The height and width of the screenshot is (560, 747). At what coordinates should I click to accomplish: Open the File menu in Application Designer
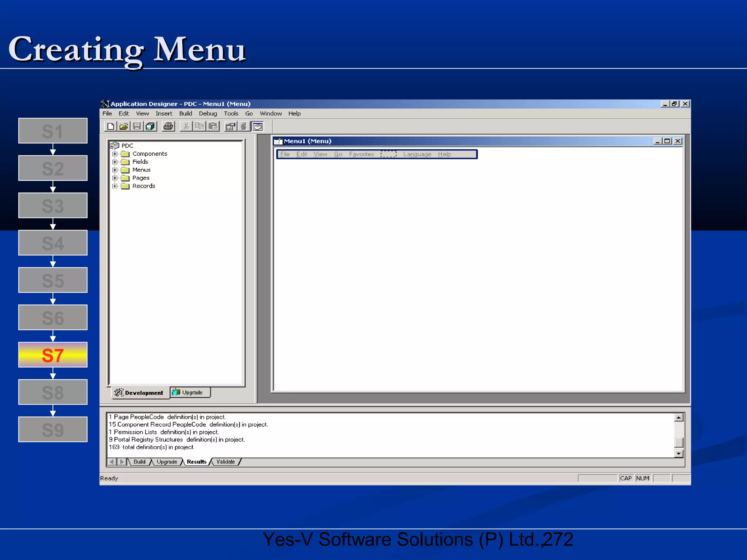[x=107, y=113]
